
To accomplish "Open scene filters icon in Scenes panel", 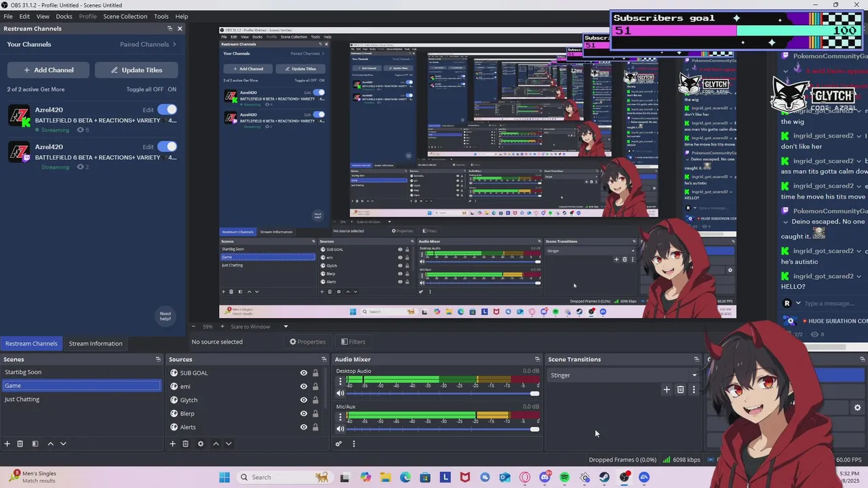I will 35,444.
